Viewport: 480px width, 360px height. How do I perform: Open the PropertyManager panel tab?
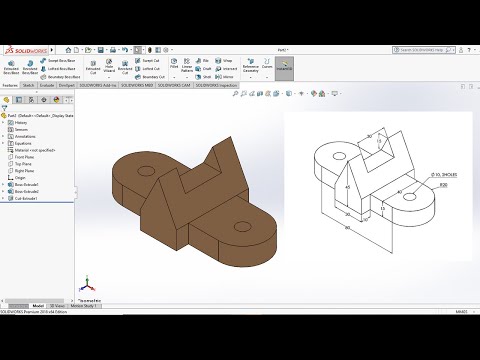pyautogui.click(x=19, y=100)
